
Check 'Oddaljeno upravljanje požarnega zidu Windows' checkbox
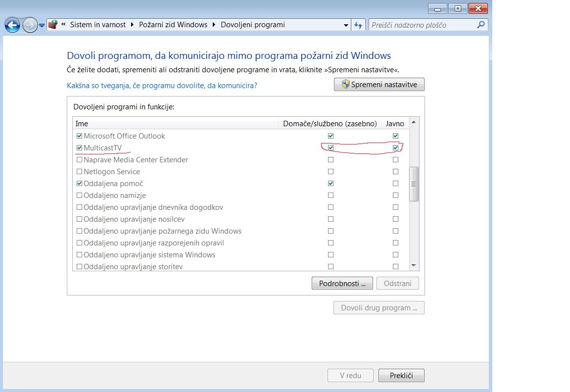79,231
